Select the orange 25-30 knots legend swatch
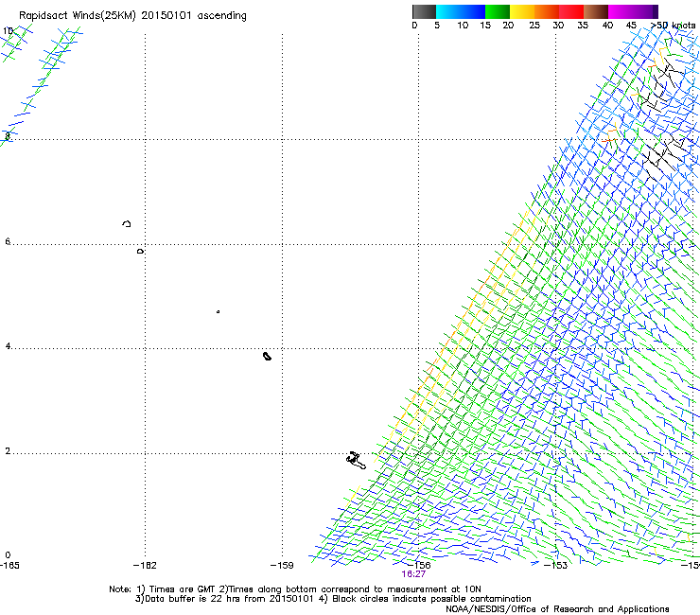Viewport: 700px width, 615px height. tap(547, 11)
